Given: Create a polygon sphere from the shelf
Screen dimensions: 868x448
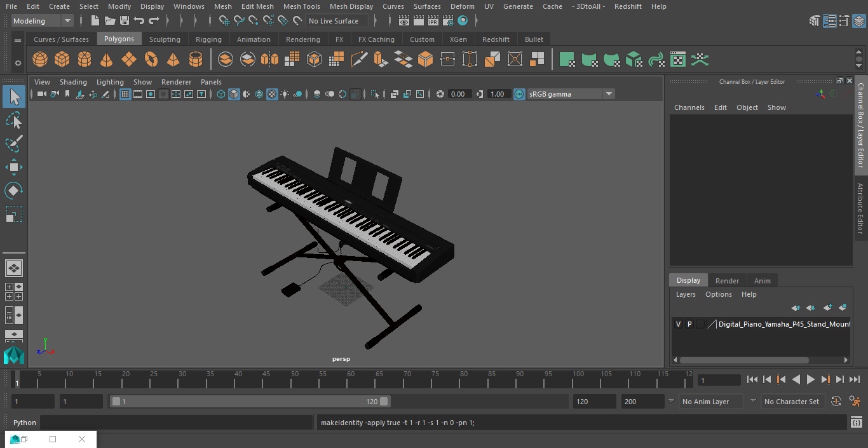Looking at the screenshot, I should pos(40,60).
